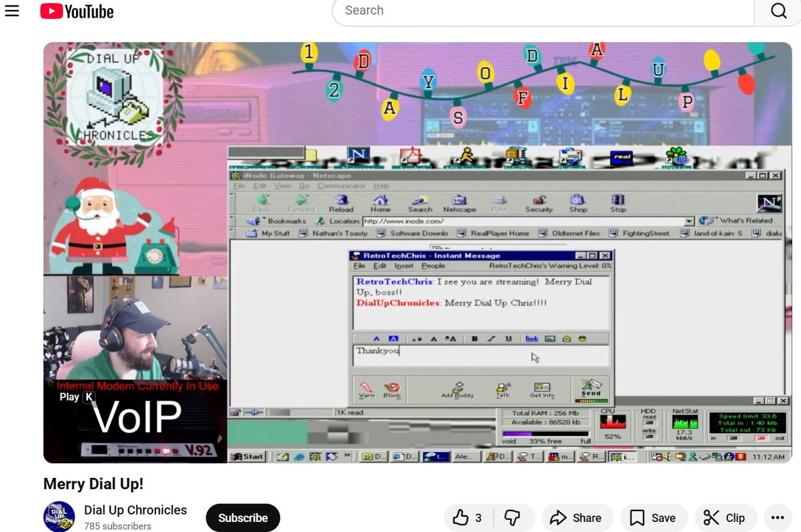Subscribe to Dial Up Chronicles
Image resolution: width=801 pixels, height=532 pixels.
243,518
